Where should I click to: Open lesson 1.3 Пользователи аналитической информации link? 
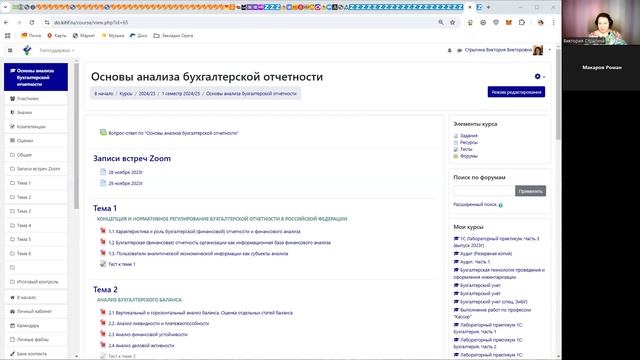[x=198, y=253]
